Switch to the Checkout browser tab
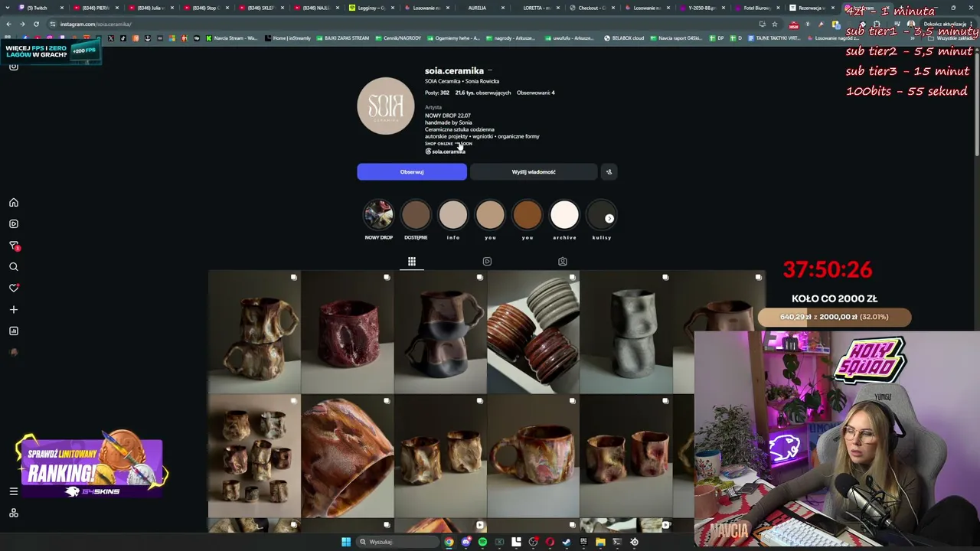The image size is (980, 551). [x=592, y=8]
